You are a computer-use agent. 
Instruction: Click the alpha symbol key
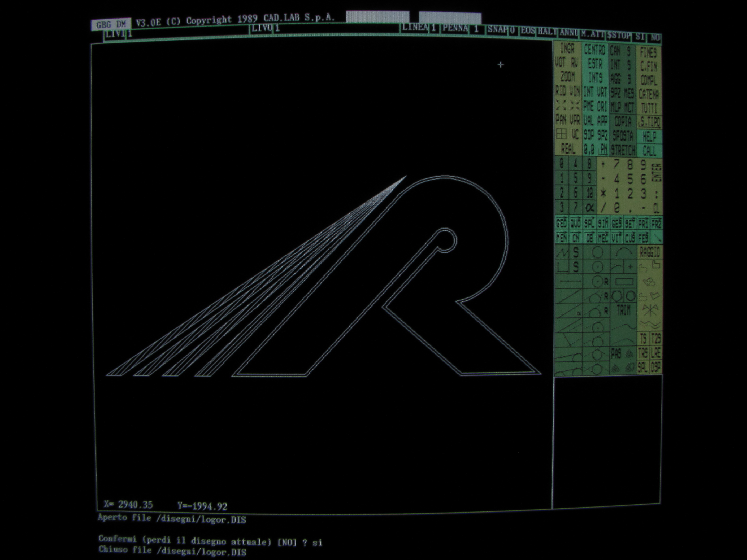590,208
